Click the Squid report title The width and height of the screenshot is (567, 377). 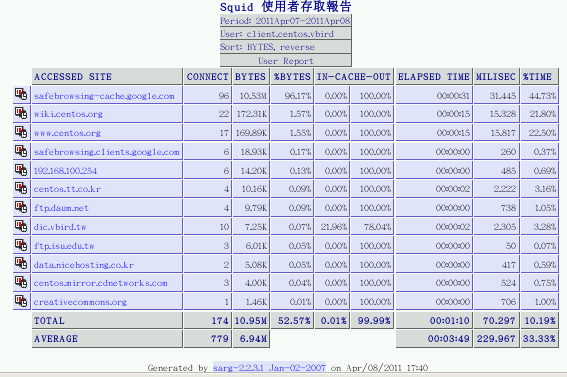pyautogui.click(x=286, y=7)
